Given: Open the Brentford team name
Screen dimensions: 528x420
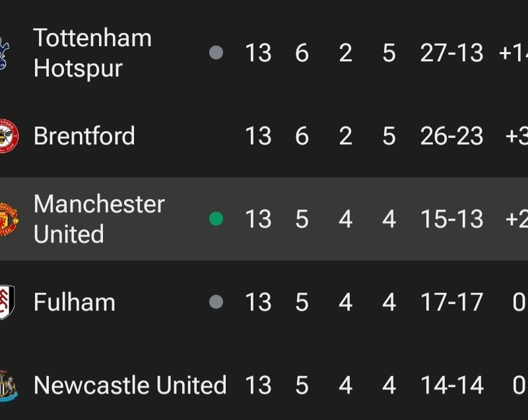Looking at the screenshot, I should (x=84, y=136).
